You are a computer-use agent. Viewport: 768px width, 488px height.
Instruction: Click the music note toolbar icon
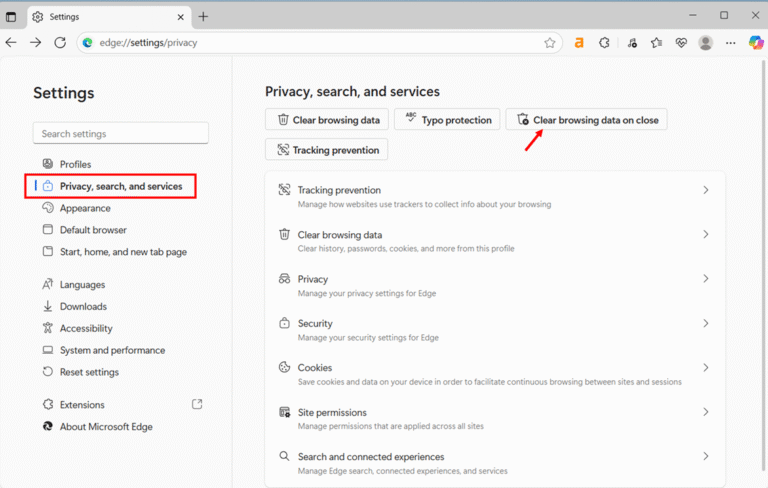click(x=632, y=43)
